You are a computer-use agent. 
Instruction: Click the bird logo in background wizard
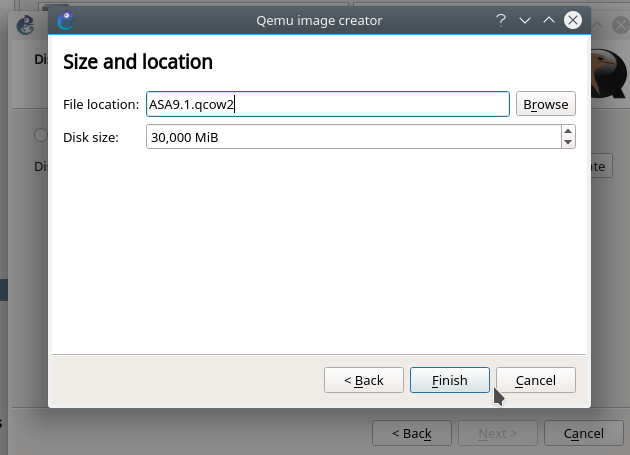pos(609,75)
